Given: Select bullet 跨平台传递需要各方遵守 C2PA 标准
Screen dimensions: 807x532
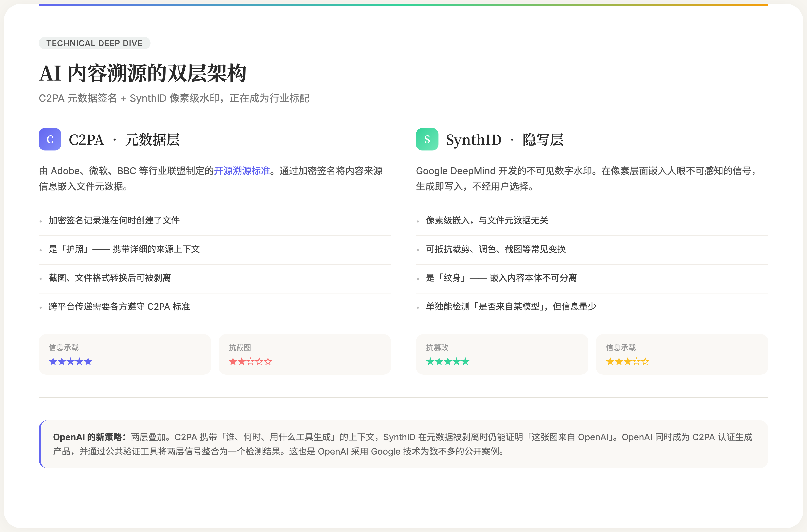Looking at the screenshot, I should pyautogui.click(x=119, y=307).
